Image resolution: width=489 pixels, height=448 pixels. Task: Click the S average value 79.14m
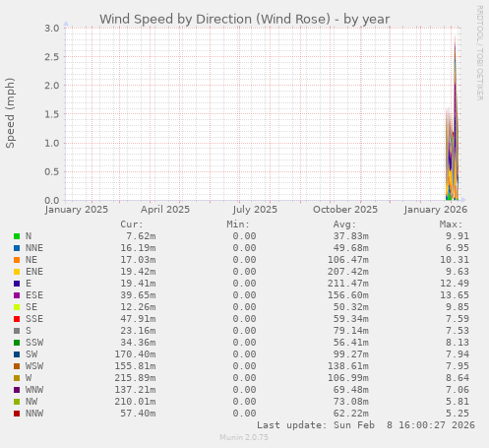point(351,331)
